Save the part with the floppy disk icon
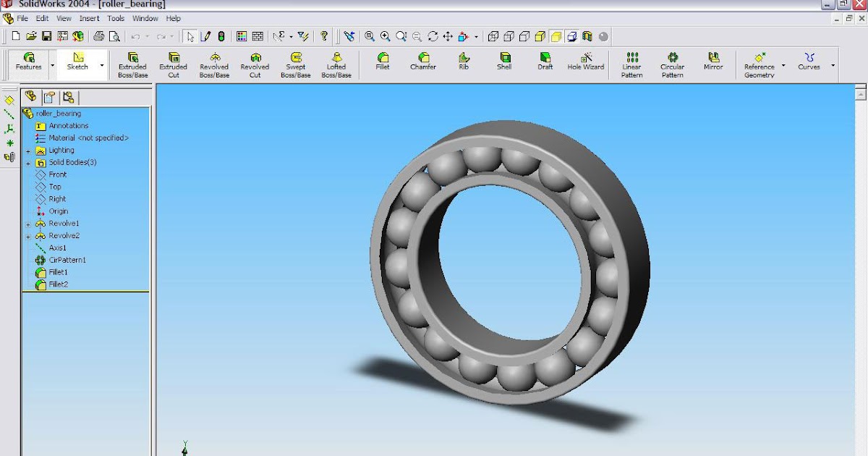Screen dimensions: 868x456 [47, 35]
